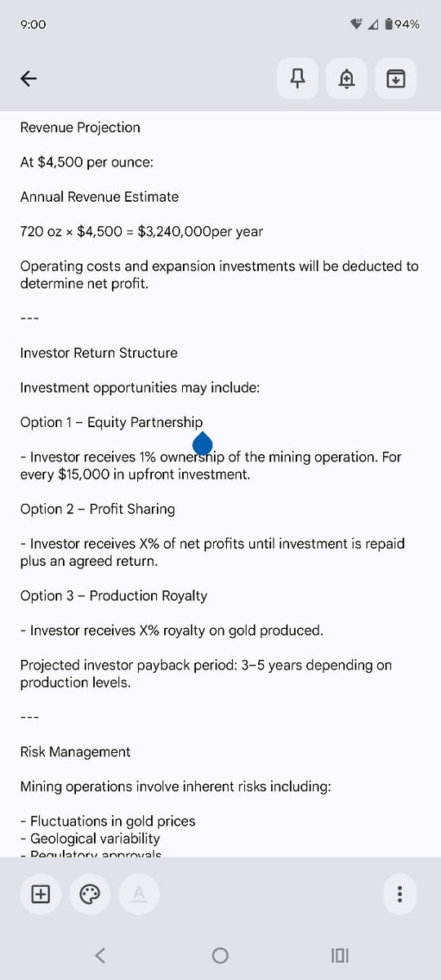Pin this note with the pin icon
441x980 pixels.
click(298, 78)
